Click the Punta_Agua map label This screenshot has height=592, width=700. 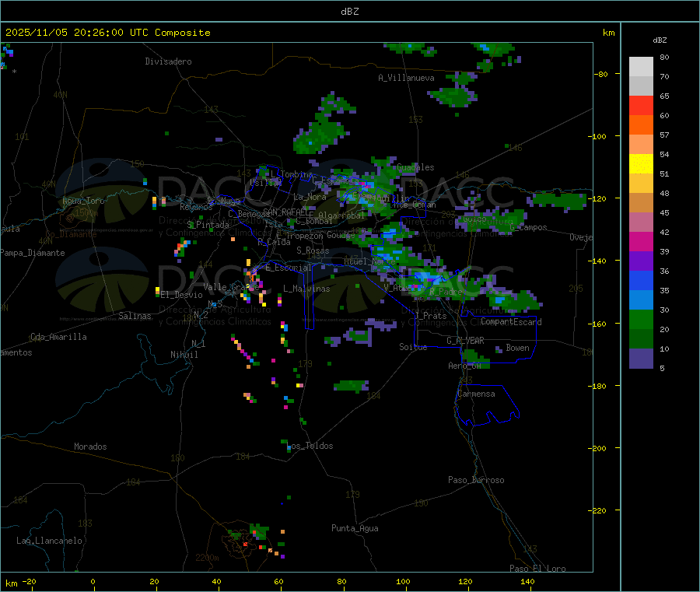pos(355,528)
